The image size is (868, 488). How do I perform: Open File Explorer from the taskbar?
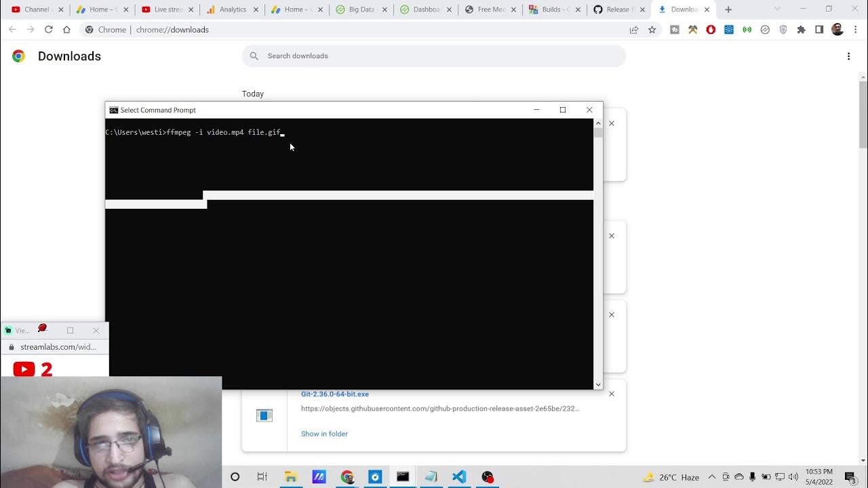click(x=291, y=476)
